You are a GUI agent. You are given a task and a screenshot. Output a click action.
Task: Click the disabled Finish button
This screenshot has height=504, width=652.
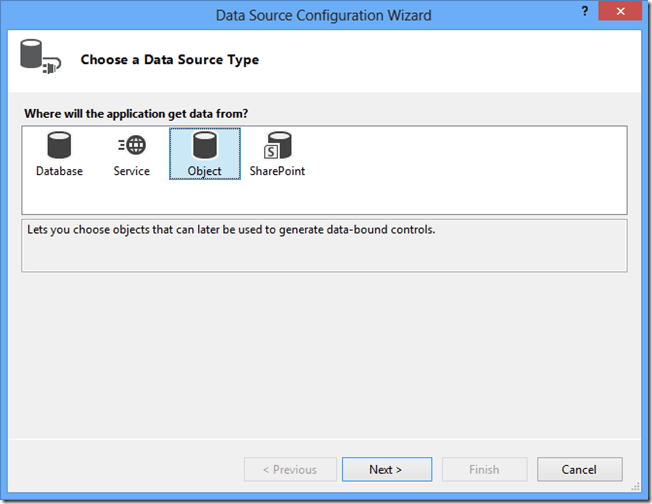(484, 469)
